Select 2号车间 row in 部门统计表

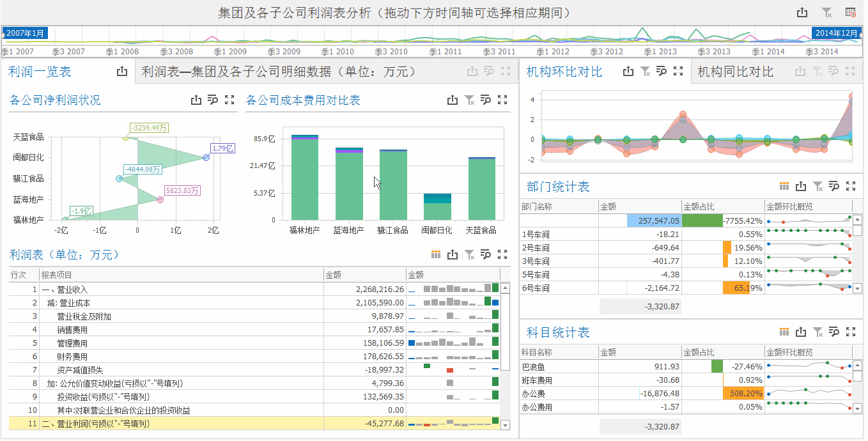[686, 247]
